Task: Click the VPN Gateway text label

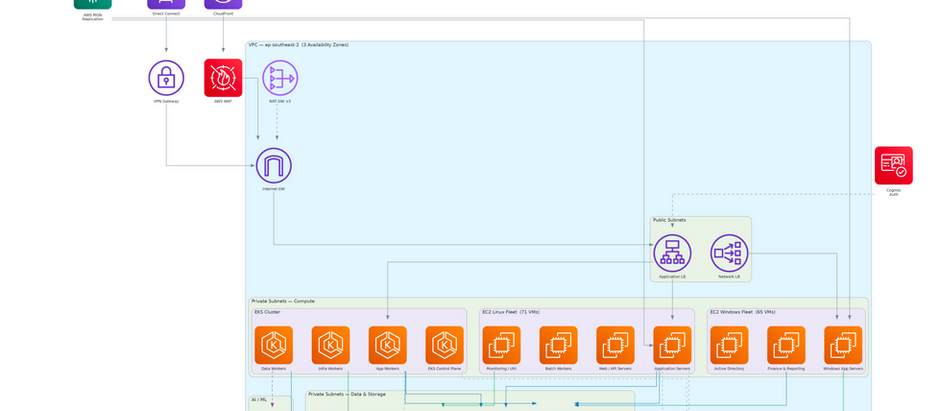Action: click(x=166, y=101)
